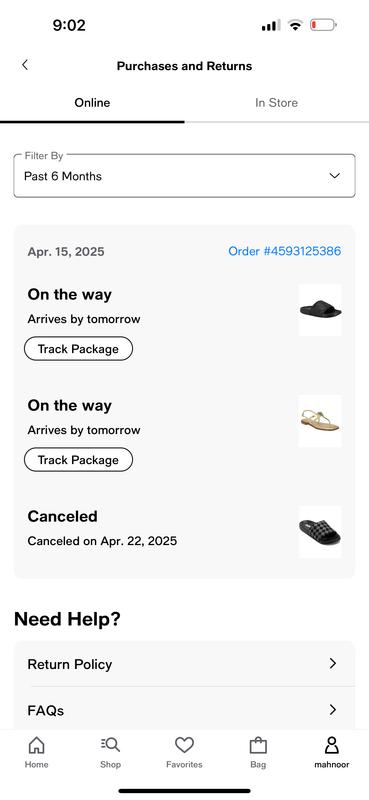The width and height of the screenshot is (369, 800).
Task: View the gold strappy sandal thumbnail
Action: click(x=320, y=420)
